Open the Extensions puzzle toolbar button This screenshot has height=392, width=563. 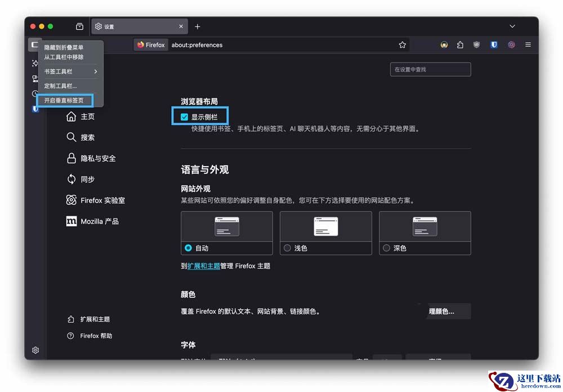461,45
